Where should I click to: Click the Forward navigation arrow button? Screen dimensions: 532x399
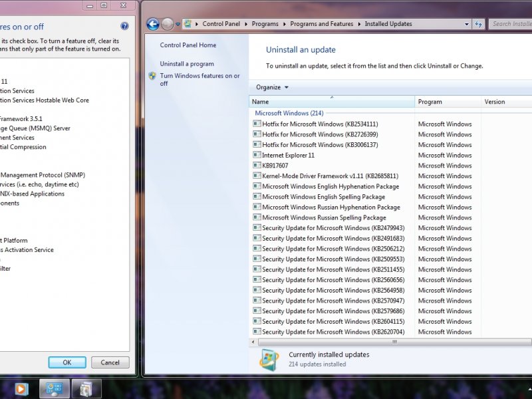[168, 24]
